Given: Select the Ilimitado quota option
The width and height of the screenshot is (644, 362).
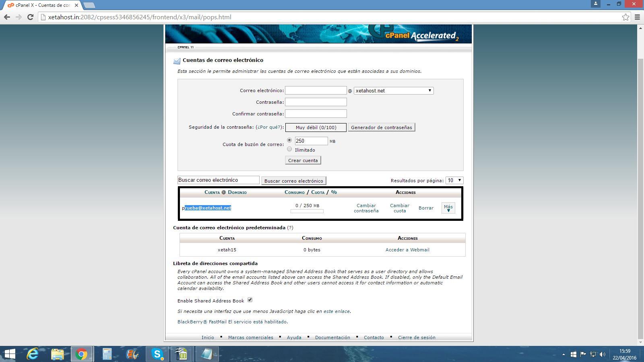Looking at the screenshot, I should coord(289,149).
